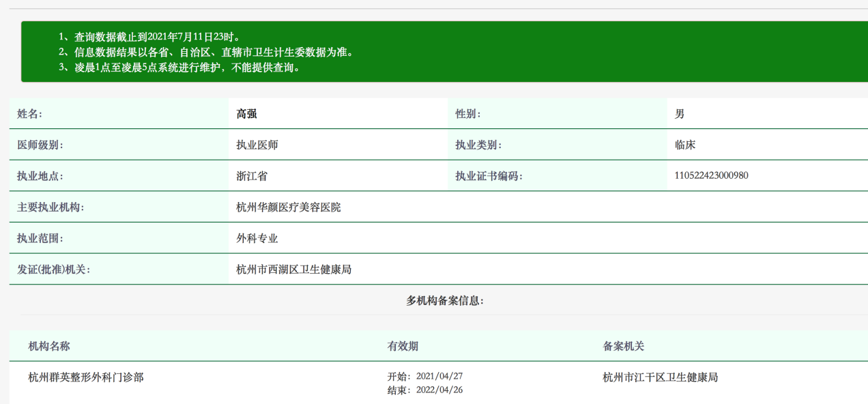Select the certificate number 110522423000980
This screenshot has height=404, width=868.
point(711,175)
